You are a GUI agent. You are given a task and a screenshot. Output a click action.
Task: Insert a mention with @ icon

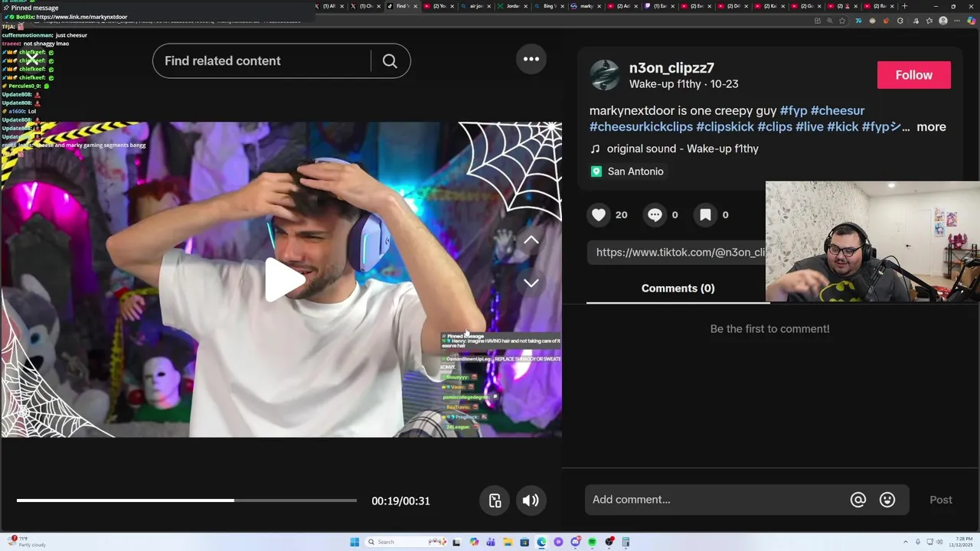click(858, 500)
